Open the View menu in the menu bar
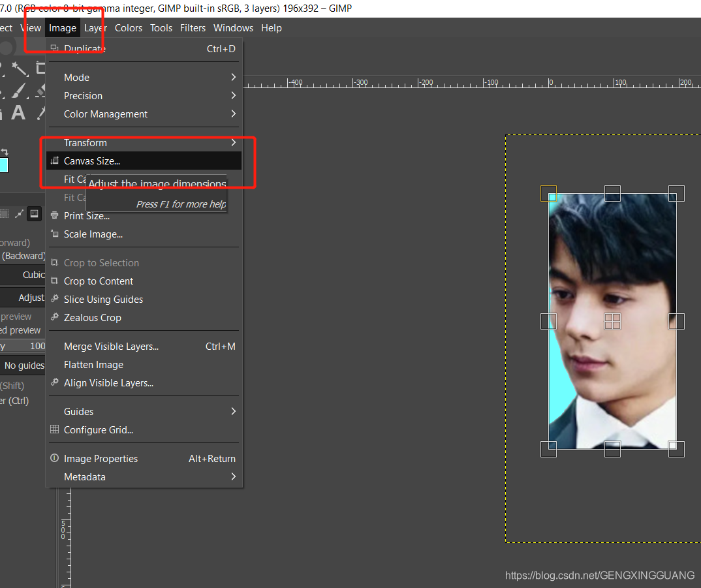 click(x=31, y=27)
